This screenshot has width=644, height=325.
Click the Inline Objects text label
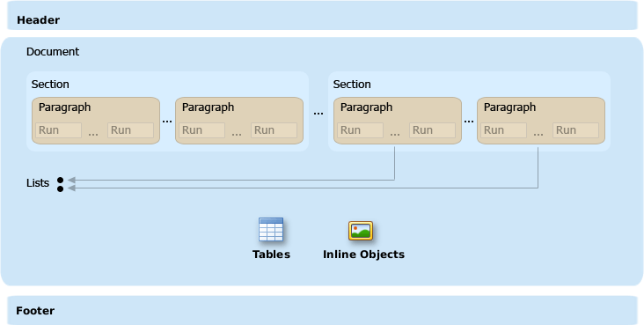click(363, 255)
